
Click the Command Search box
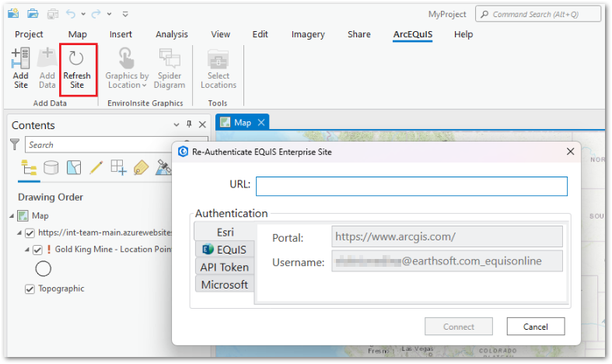(x=538, y=14)
